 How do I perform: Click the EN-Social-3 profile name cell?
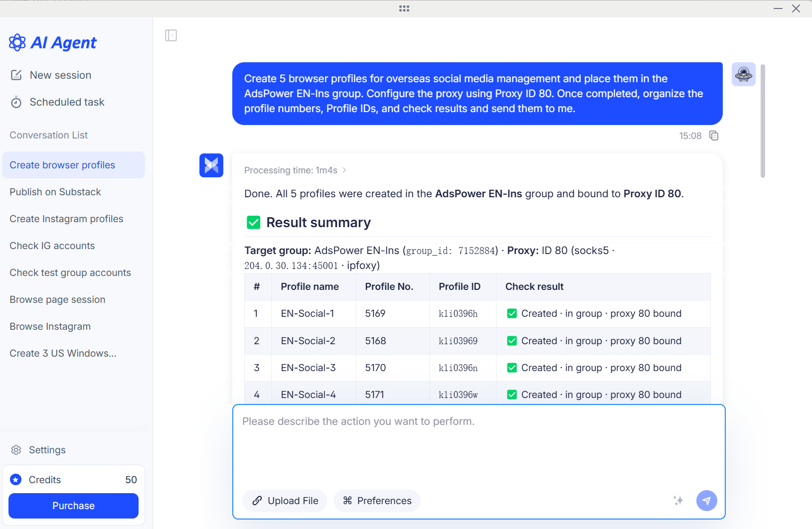click(314, 368)
